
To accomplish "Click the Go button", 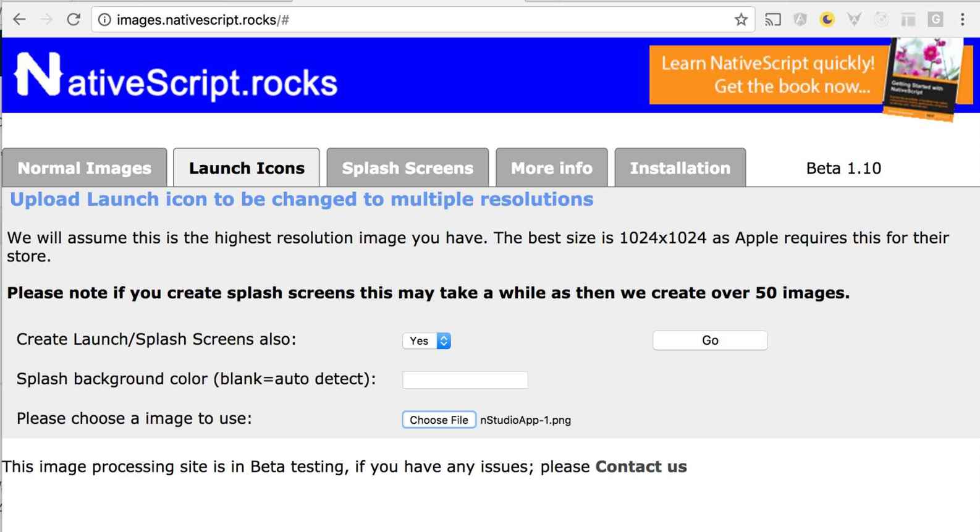I will pos(710,340).
